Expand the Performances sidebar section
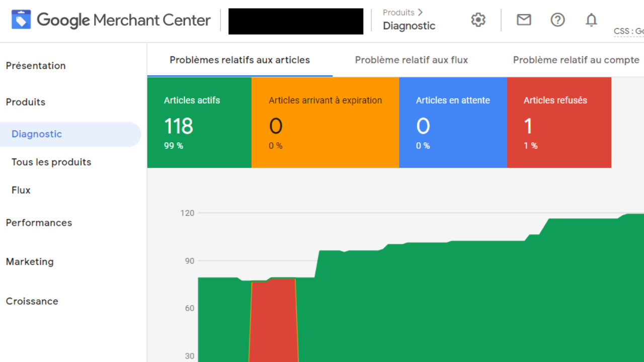The image size is (644, 362). (39, 222)
